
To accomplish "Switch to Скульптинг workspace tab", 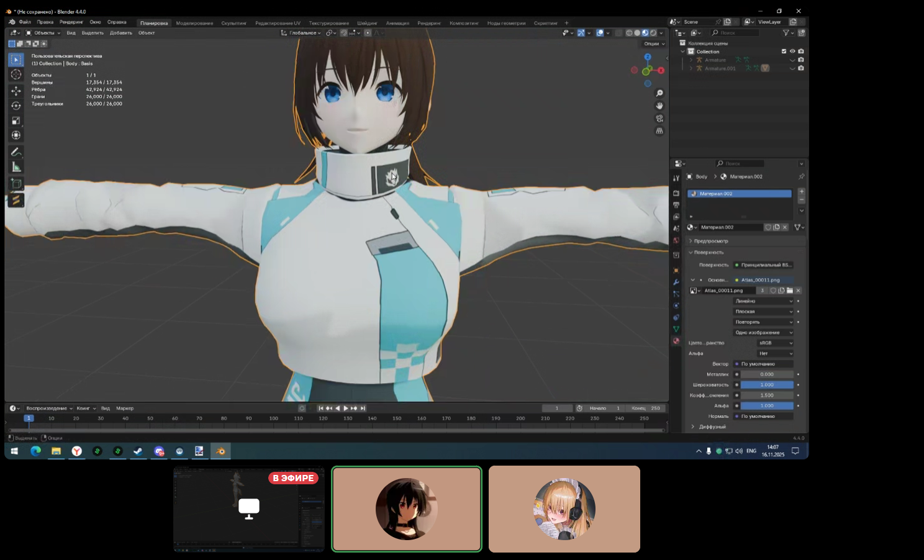I will tap(233, 23).
